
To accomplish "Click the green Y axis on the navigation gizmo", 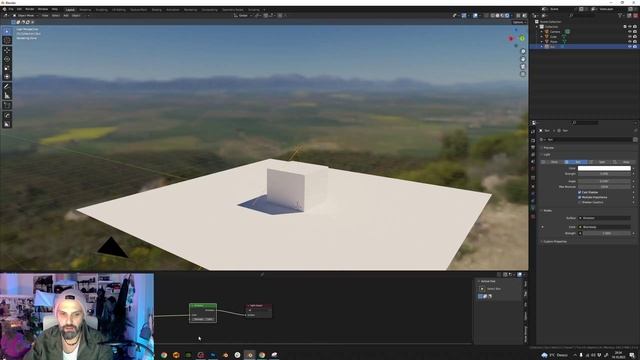I will [522, 38].
